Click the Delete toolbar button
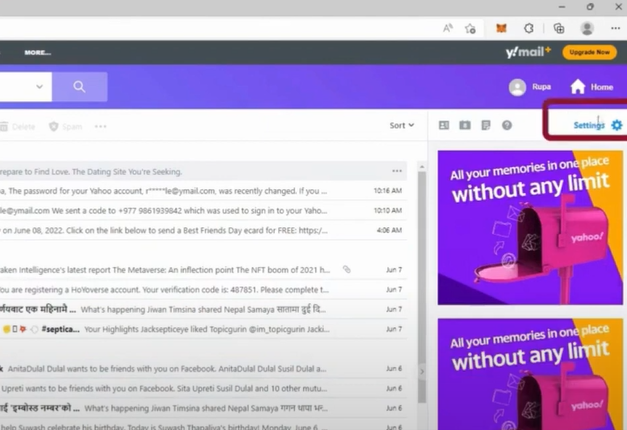The height and width of the screenshot is (430, 627). (18, 127)
